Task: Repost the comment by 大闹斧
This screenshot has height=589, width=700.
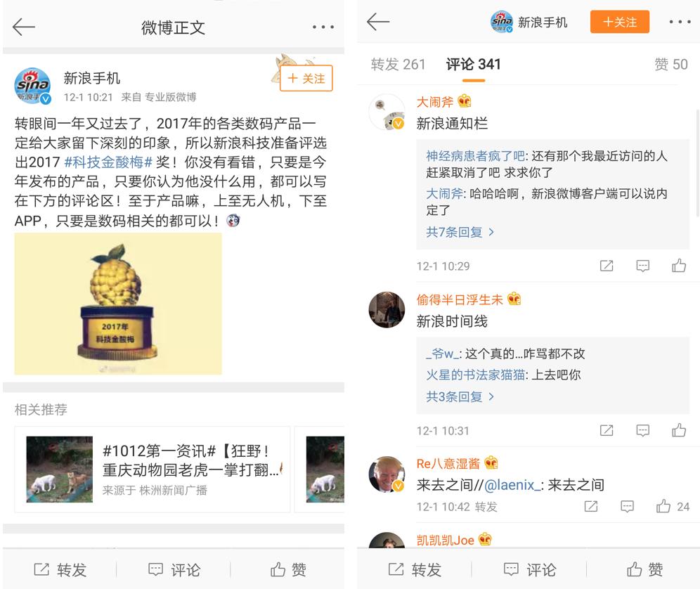Action: (x=607, y=266)
